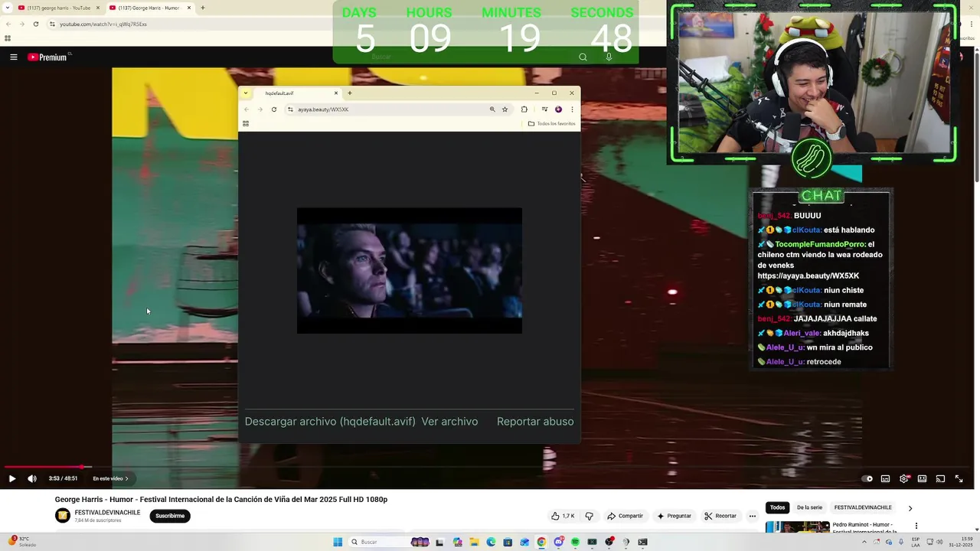Viewport: 980px width, 551px height.
Task: Click zoom magnifier icon in ayaya address bar
Action: point(492,109)
